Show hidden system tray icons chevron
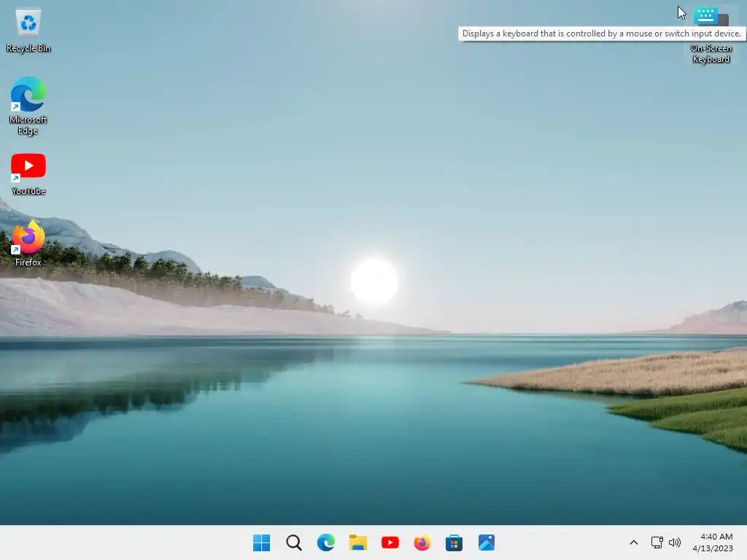 (634, 542)
